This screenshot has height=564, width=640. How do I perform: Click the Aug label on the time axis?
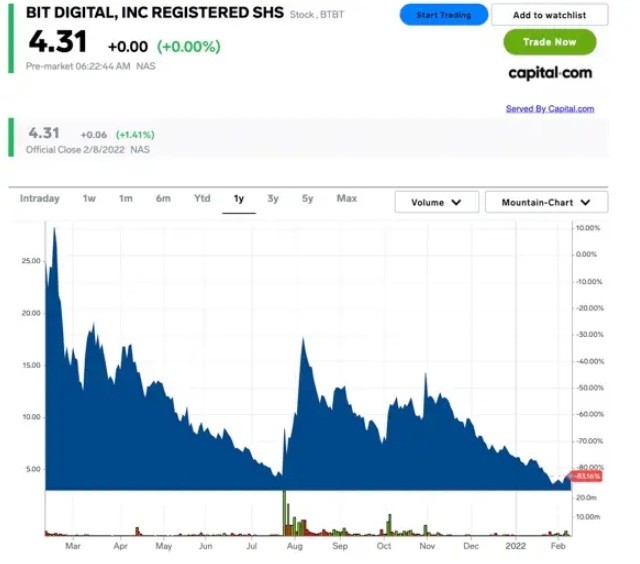(294, 548)
